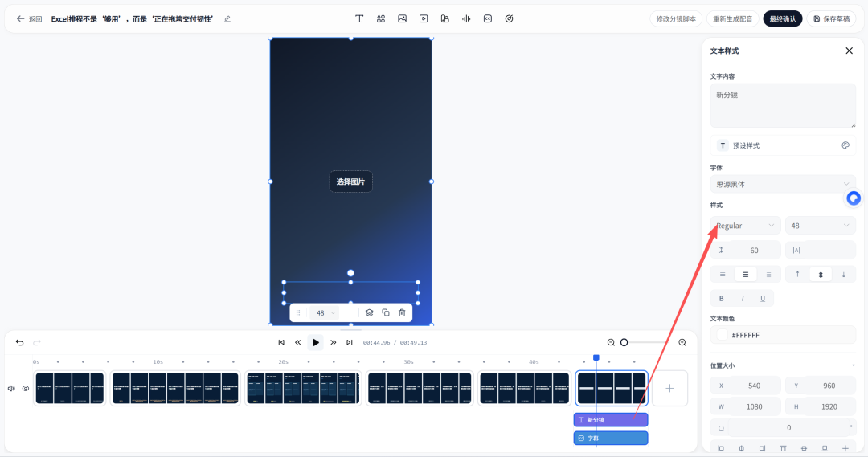Image resolution: width=868 pixels, height=457 pixels.
Task: Toggle timeline visibility eye icon
Action: [x=26, y=389]
